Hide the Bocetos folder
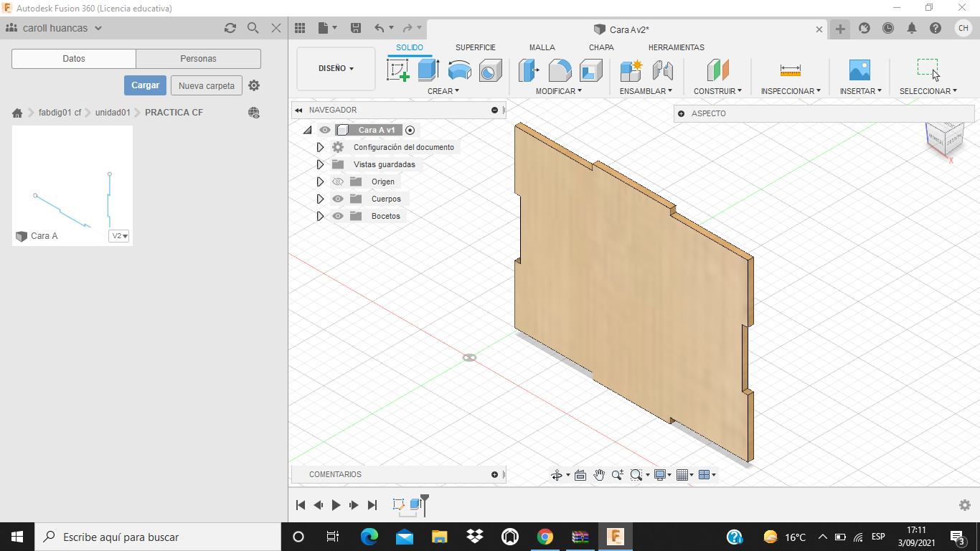The height and width of the screenshot is (551, 980). [x=338, y=216]
